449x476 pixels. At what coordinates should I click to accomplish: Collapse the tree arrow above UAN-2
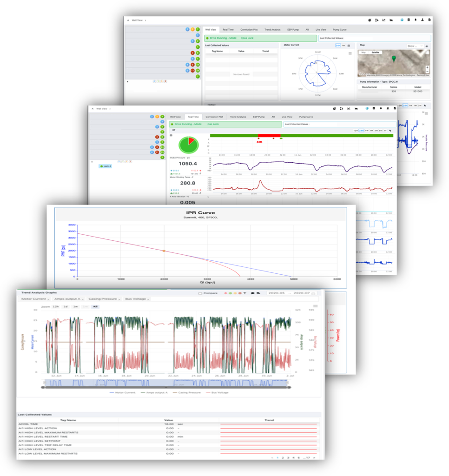pos(93,162)
